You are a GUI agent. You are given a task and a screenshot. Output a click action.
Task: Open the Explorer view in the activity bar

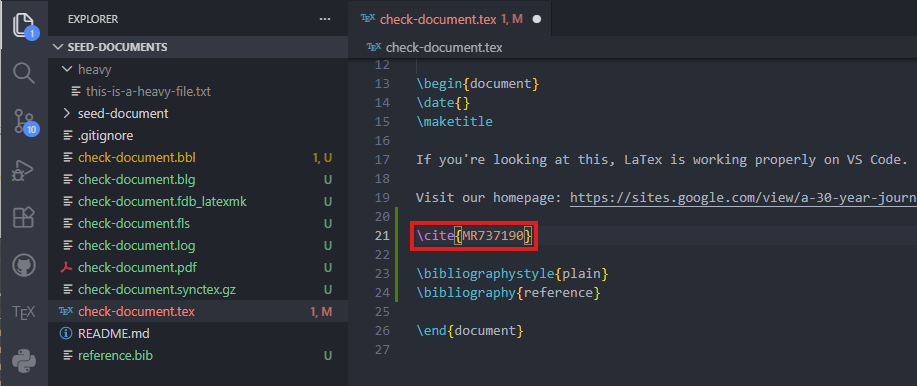click(x=24, y=26)
